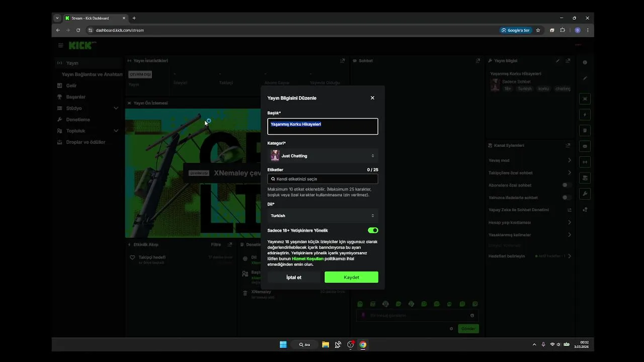
Task: Open File Explorer from taskbar
Action: (326, 344)
